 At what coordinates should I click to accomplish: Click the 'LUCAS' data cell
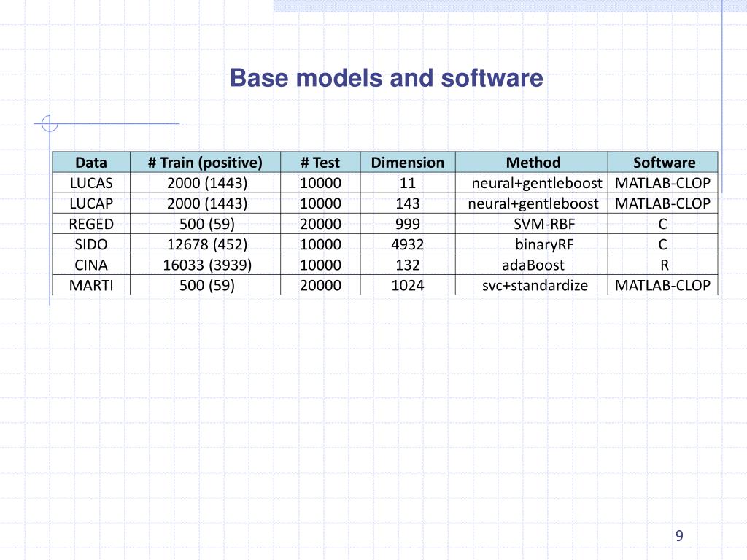pyautogui.click(x=91, y=183)
